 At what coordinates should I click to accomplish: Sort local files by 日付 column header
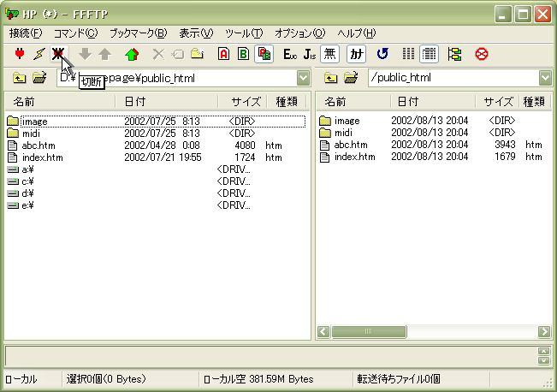[167, 102]
